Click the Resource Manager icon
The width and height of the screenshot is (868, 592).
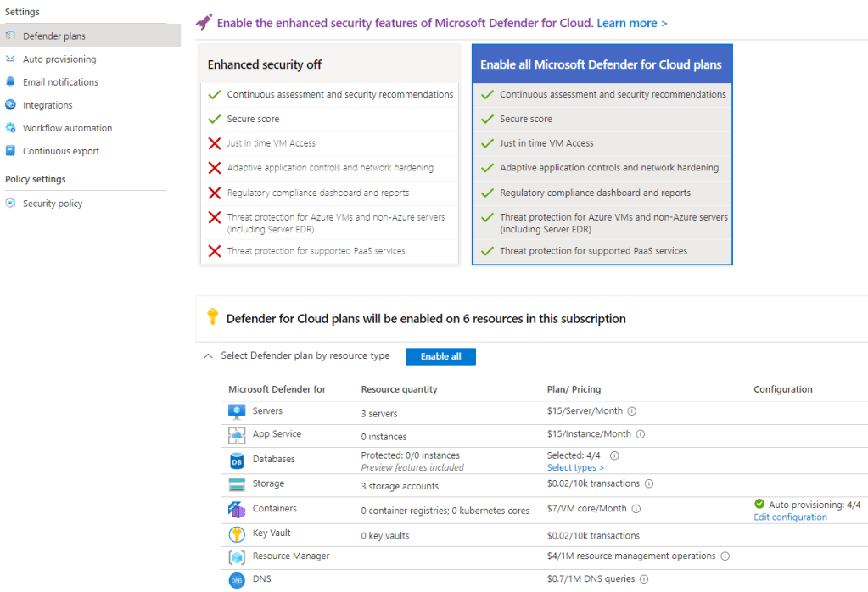click(237, 557)
